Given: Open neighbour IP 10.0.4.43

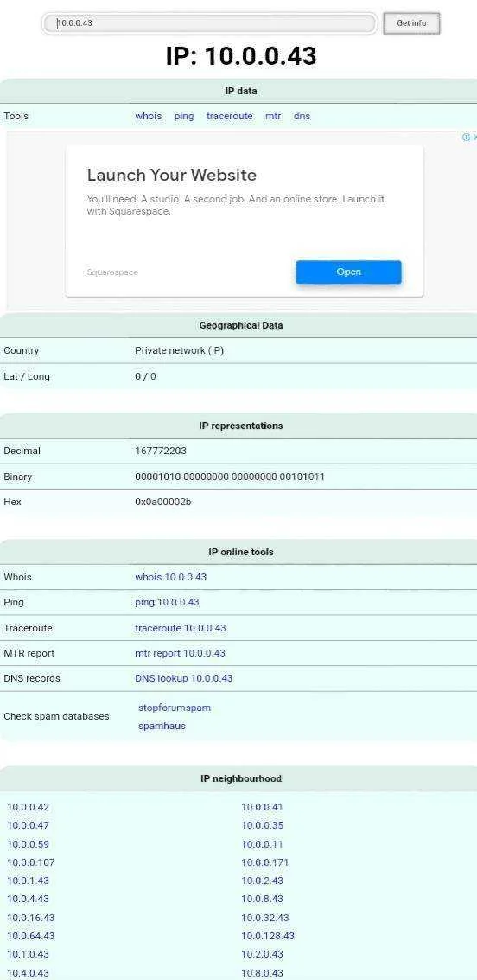Looking at the screenshot, I should coord(29,899).
